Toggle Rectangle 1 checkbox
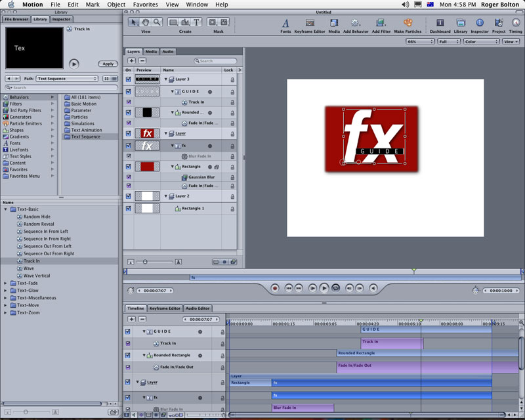This screenshot has width=525, height=420. [x=128, y=208]
